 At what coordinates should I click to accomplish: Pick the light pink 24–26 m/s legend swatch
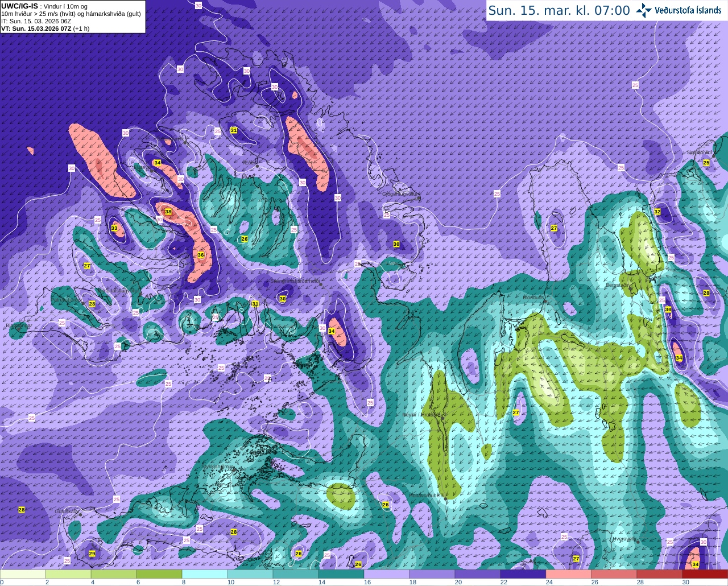[x=569, y=574]
